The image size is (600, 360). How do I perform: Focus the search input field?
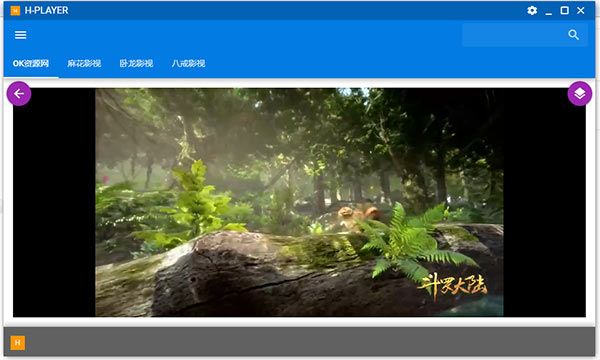(x=514, y=35)
